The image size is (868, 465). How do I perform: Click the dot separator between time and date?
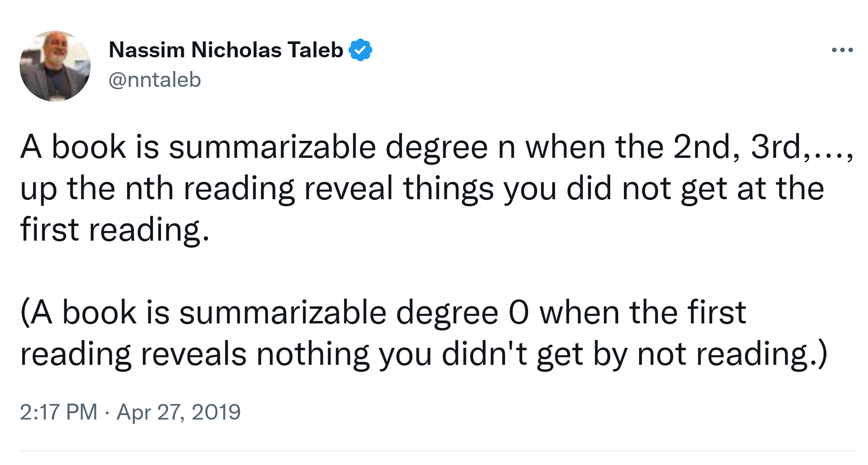tap(107, 413)
